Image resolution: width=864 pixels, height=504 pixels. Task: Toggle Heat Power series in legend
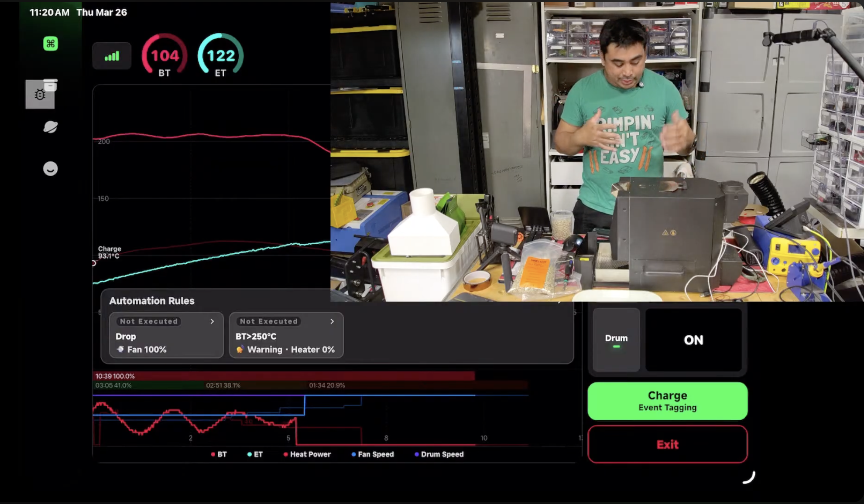[307, 454]
